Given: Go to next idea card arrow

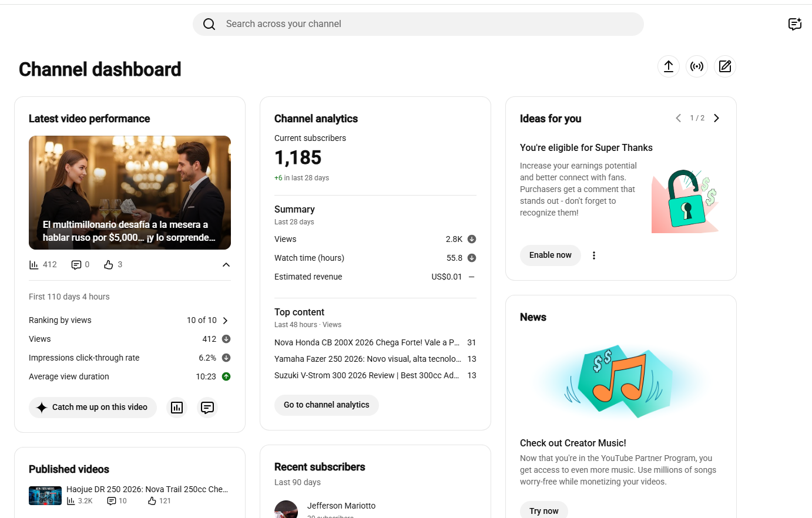Looking at the screenshot, I should [x=716, y=118].
